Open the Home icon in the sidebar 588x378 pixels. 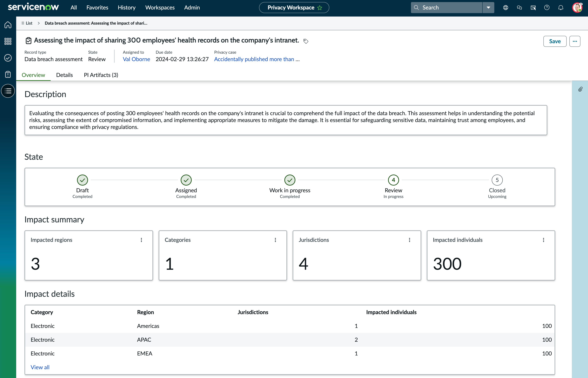point(8,25)
